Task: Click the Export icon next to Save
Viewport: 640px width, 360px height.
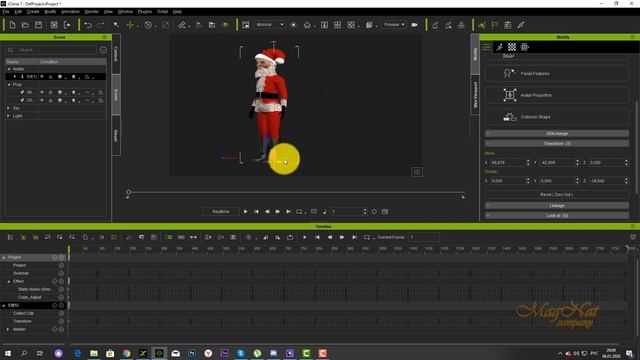Action: 67,25
